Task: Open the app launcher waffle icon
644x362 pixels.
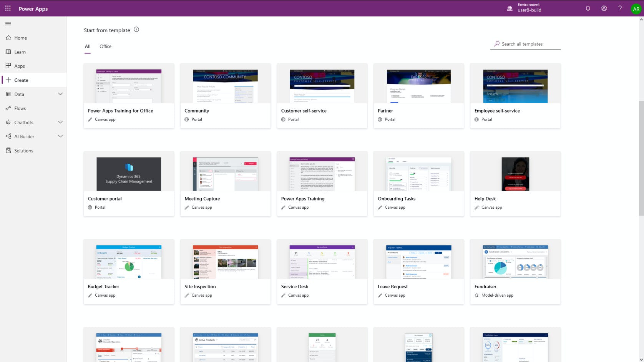Action: (8, 8)
